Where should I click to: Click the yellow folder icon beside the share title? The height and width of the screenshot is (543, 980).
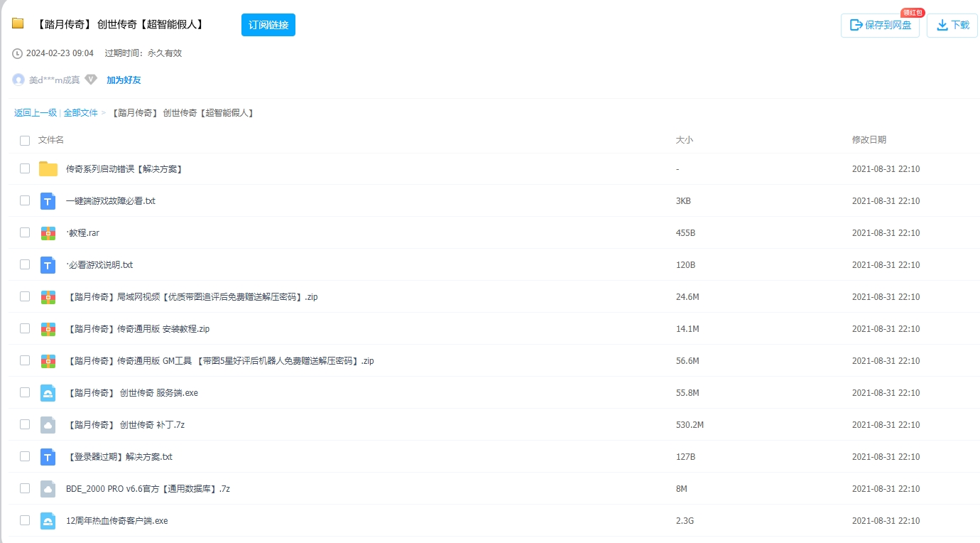pyautogui.click(x=18, y=23)
